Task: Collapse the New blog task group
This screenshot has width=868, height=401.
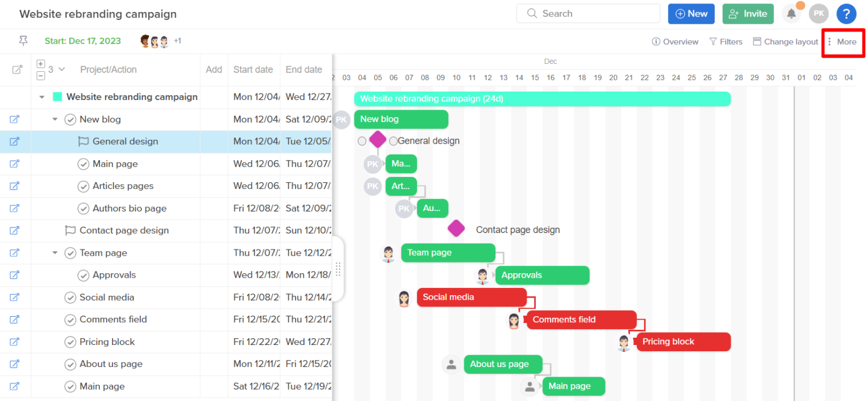Action: point(55,119)
